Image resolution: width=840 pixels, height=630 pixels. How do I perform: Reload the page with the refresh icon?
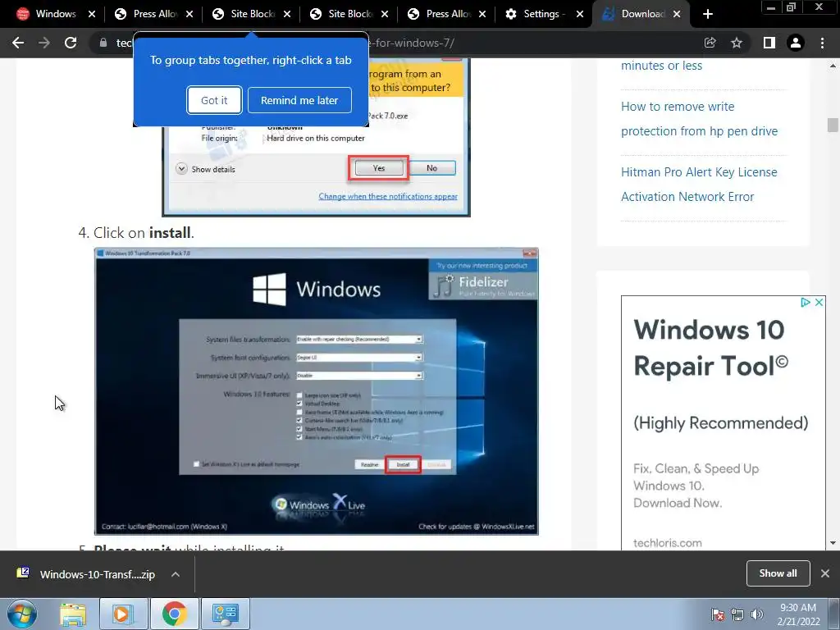71,43
